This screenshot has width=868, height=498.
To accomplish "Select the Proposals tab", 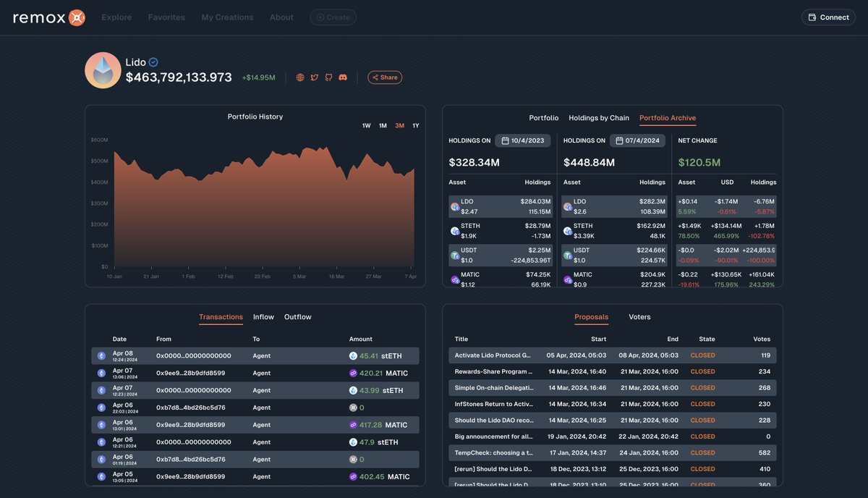I will click(x=591, y=317).
